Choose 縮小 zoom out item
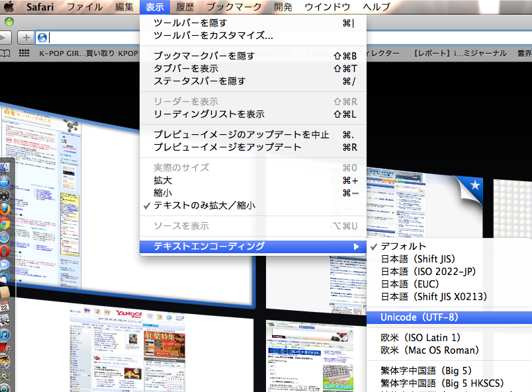Screen dimensions: 532x392 click(x=253, y=193)
